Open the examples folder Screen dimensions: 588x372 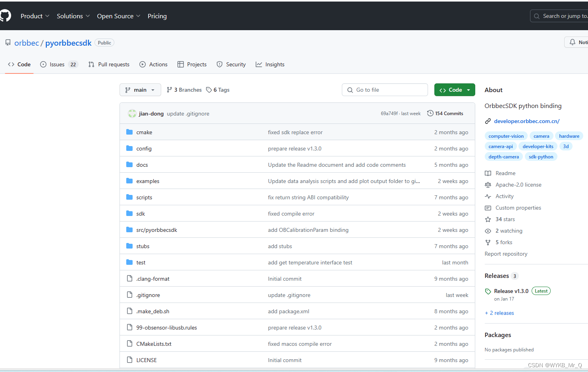click(x=148, y=181)
